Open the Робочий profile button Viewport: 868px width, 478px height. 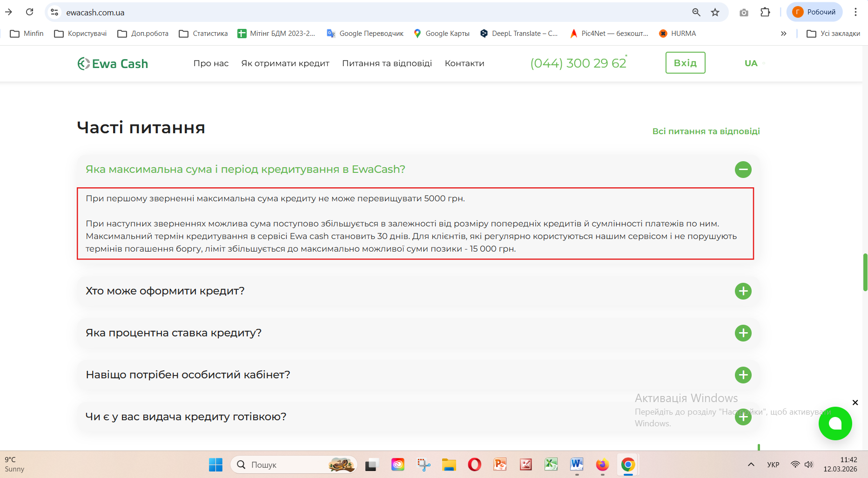pyautogui.click(x=814, y=12)
